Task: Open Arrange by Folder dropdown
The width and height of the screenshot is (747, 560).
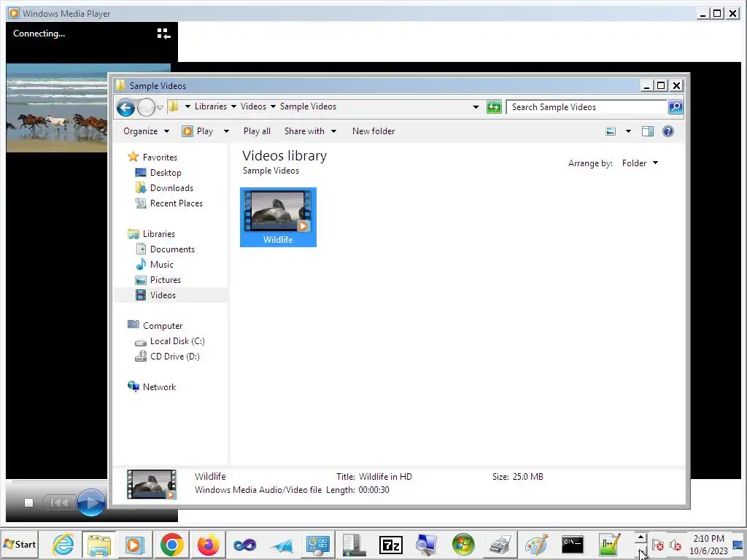Action: (640, 163)
